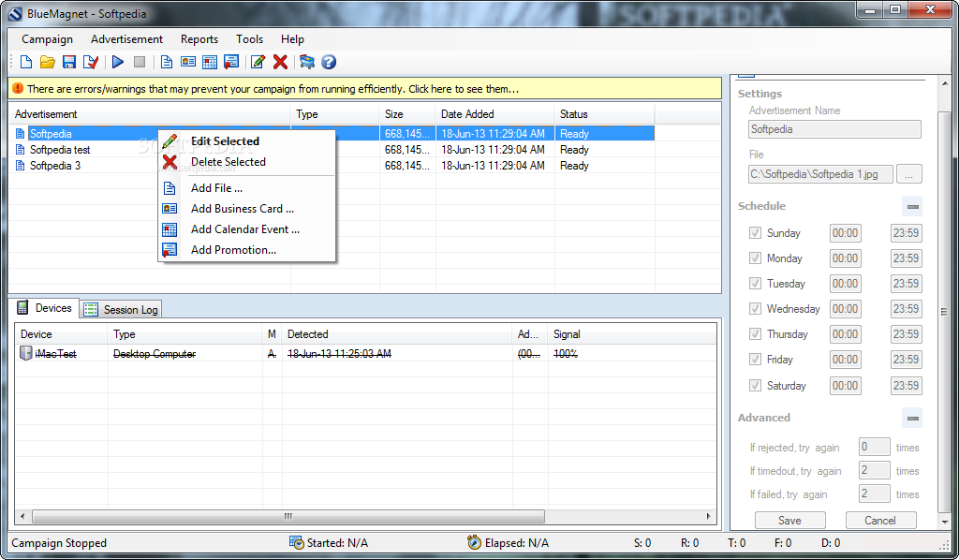Screen dimensions: 959x560
Task: Switch to the Devices tab
Action: pos(45,308)
